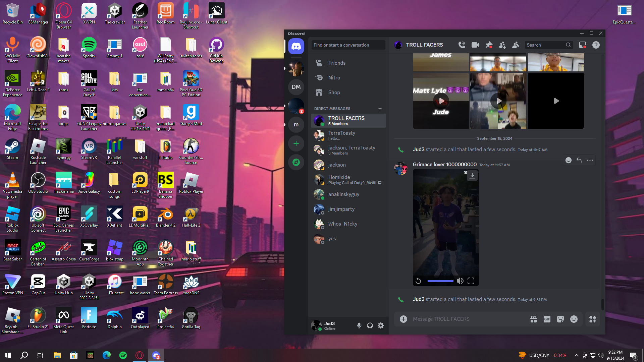Open Discord user settings gear
Viewport: 644px width, 362px height.
click(381, 325)
